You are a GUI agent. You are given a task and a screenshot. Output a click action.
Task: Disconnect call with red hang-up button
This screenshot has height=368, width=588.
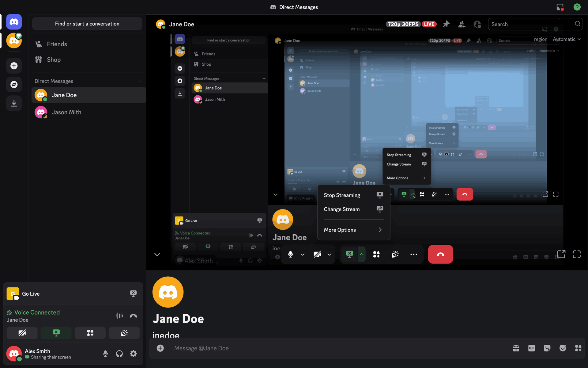click(x=440, y=254)
